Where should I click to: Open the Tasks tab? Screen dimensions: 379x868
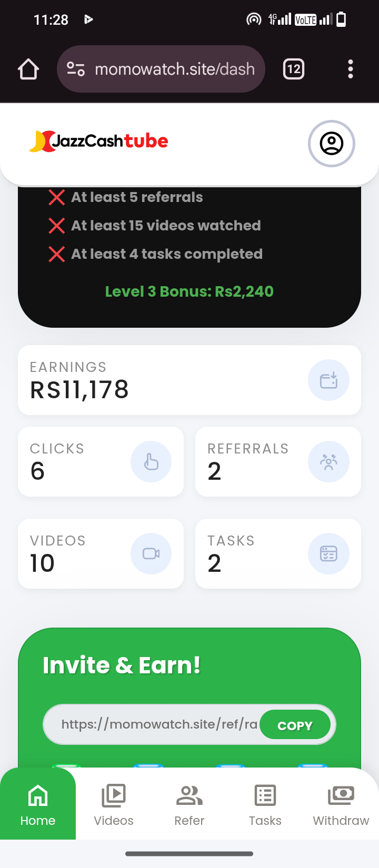tap(265, 804)
